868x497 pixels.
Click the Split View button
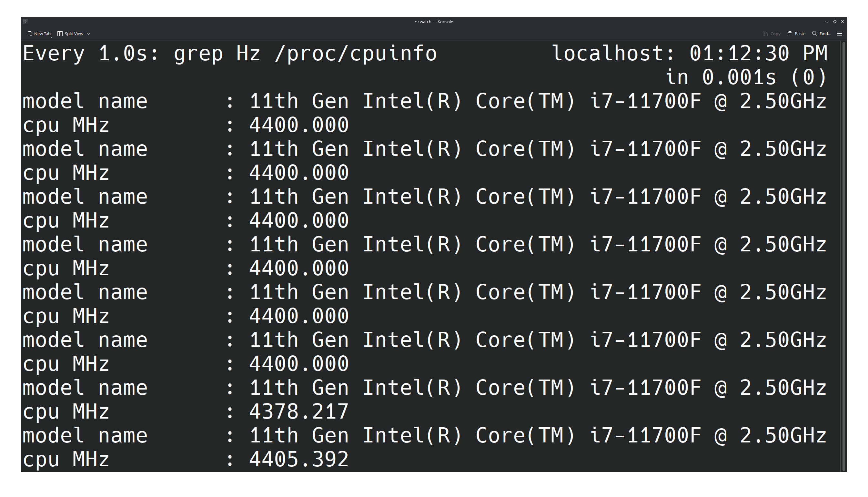(x=70, y=34)
